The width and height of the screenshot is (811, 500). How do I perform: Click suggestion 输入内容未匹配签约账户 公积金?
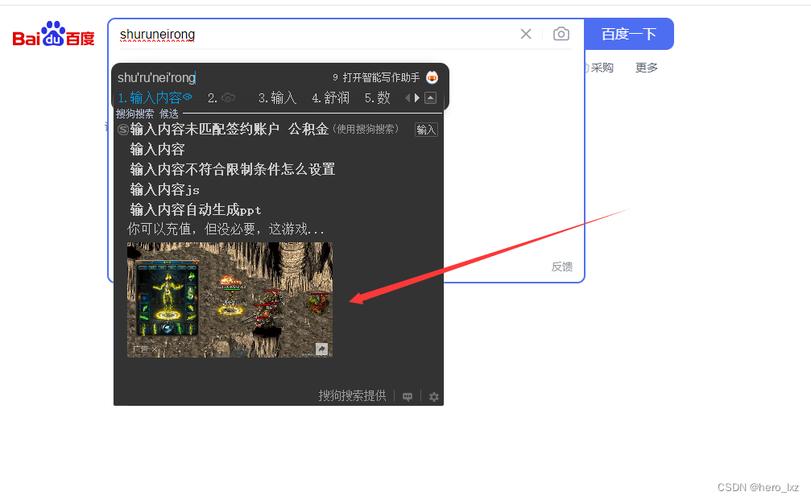pos(229,129)
